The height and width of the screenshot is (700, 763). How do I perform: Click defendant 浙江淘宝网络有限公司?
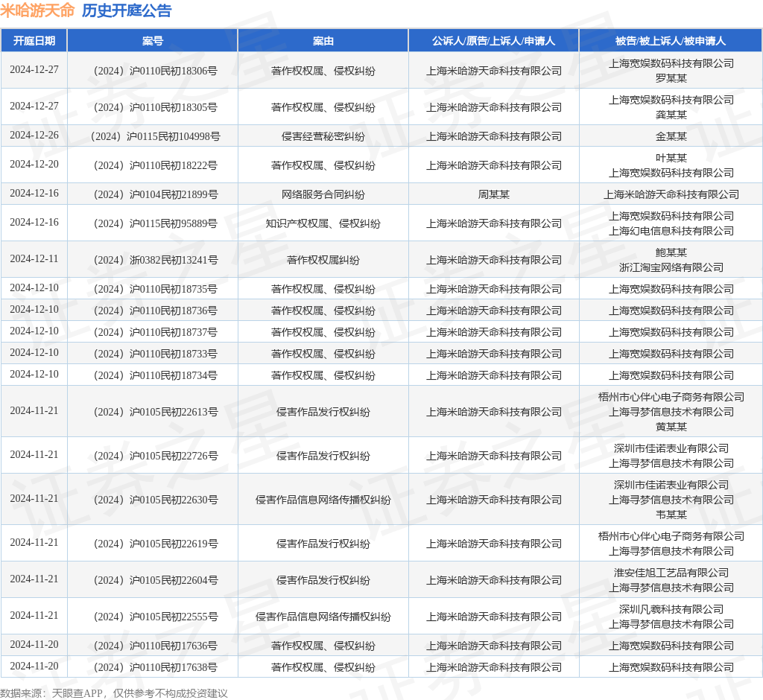[x=671, y=267]
